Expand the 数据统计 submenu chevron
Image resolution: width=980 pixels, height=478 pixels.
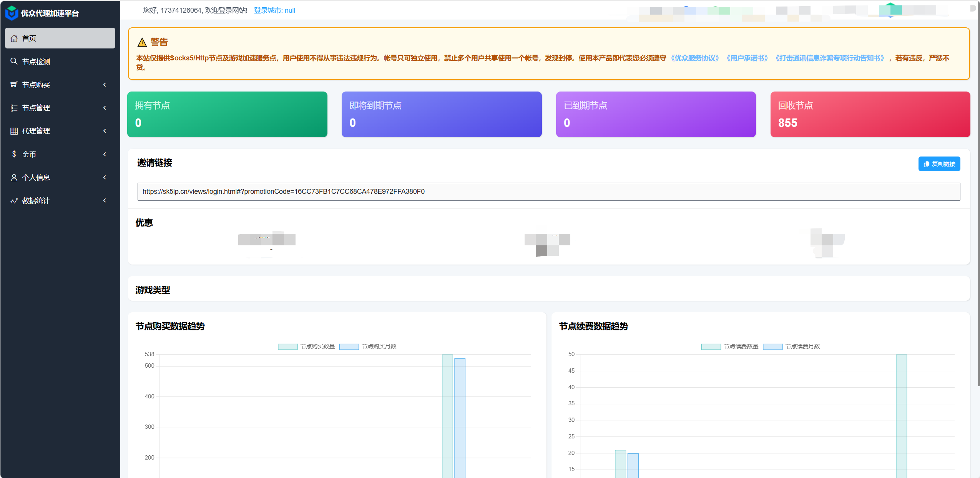(x=105, y=200)
